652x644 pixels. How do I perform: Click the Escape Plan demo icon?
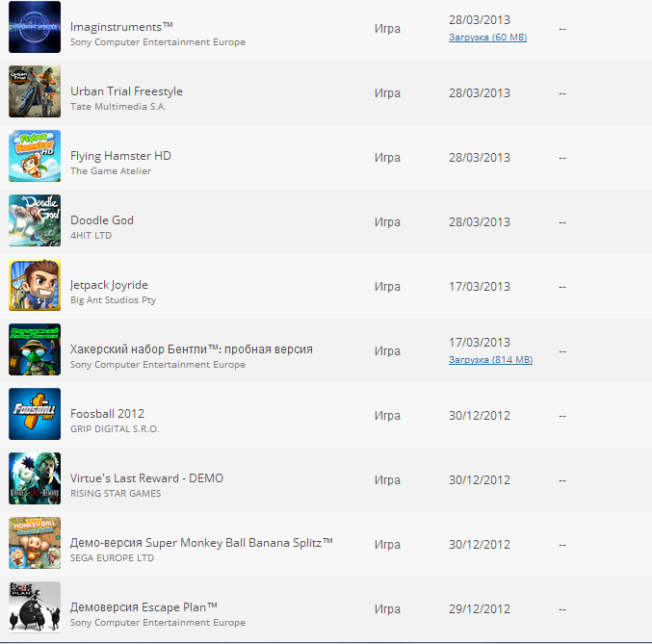(35, 607)
